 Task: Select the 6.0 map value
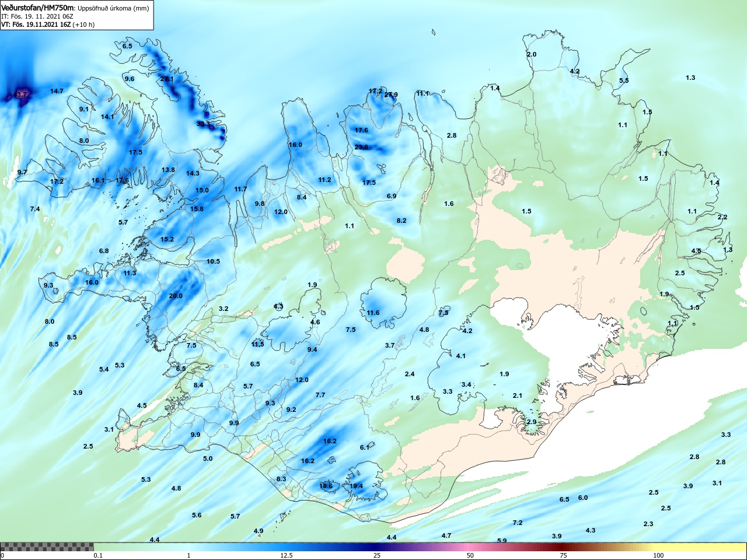pyautogui.click(x=583, y=498)
